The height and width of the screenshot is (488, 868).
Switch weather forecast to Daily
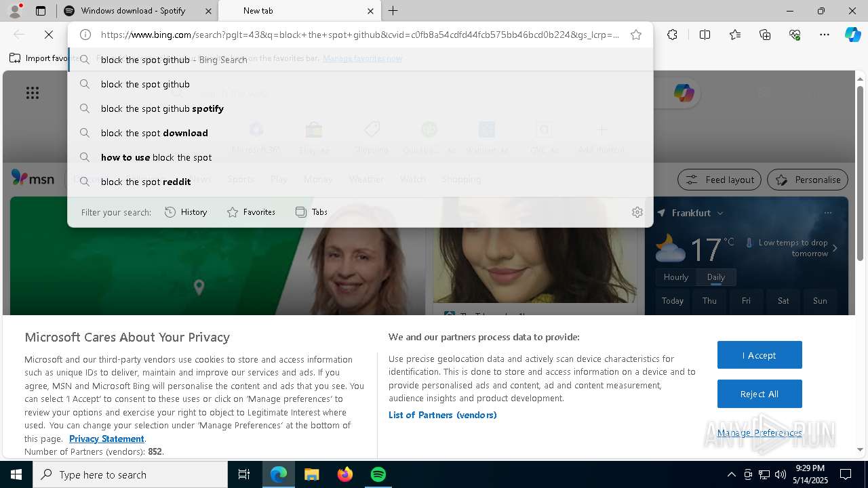pyautogui.click(x=716, y=277)
